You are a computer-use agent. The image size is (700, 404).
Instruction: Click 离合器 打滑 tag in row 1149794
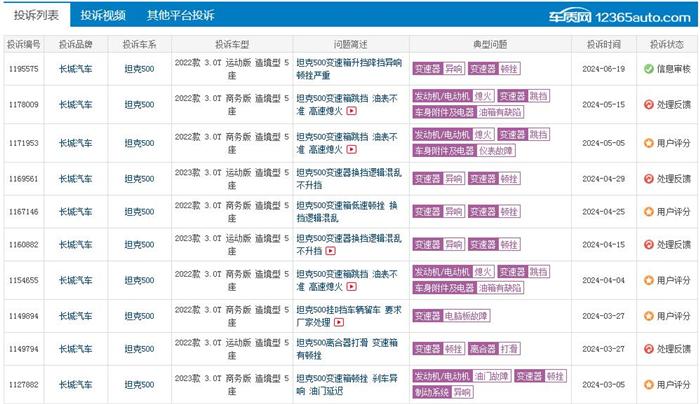pyautogui.click(x=494, y=349)
